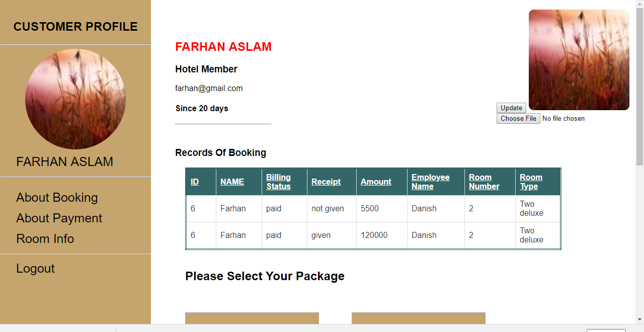Sort by the ID column header

pyautogui.click(x=195, y=182)
